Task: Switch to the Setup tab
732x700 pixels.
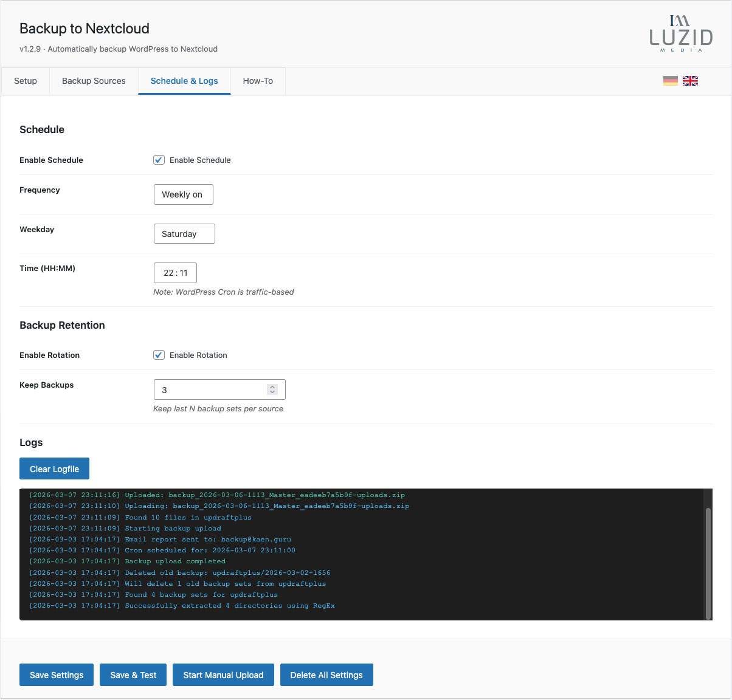Action: [26, 81]
